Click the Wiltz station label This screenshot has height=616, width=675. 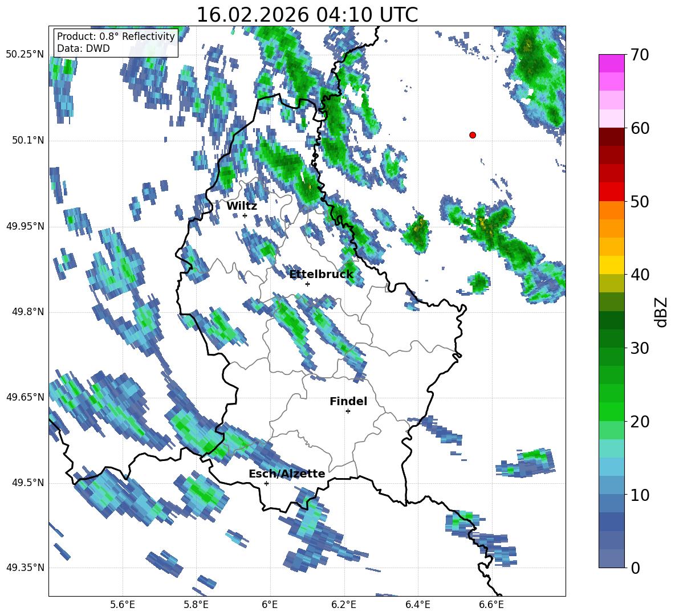242,206
